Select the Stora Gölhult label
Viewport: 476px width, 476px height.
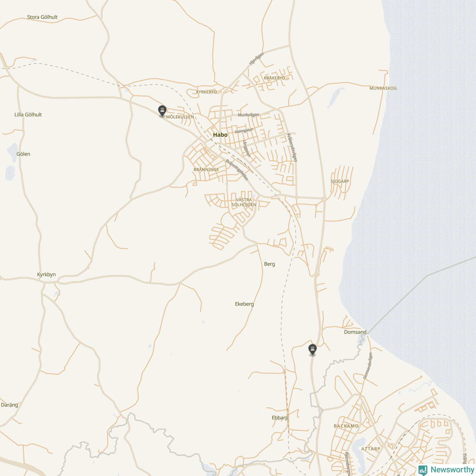(x=42, y=17)
